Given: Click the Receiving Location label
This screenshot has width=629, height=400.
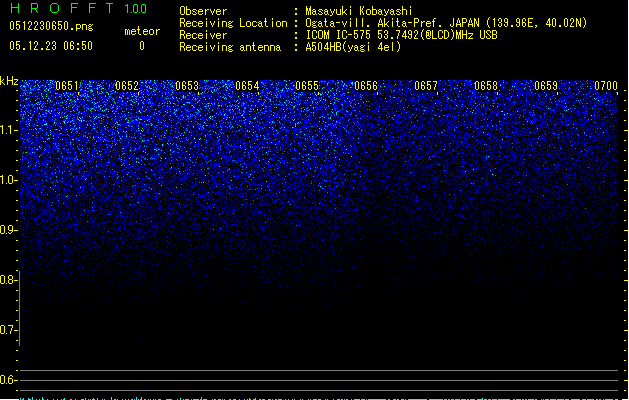Looking at the screenshot, I should (x=233, y=23).
